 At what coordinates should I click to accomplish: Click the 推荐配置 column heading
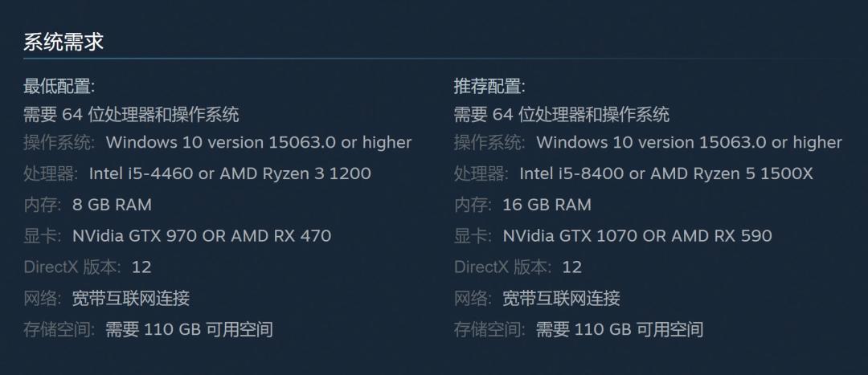click(x=489, y=86)
